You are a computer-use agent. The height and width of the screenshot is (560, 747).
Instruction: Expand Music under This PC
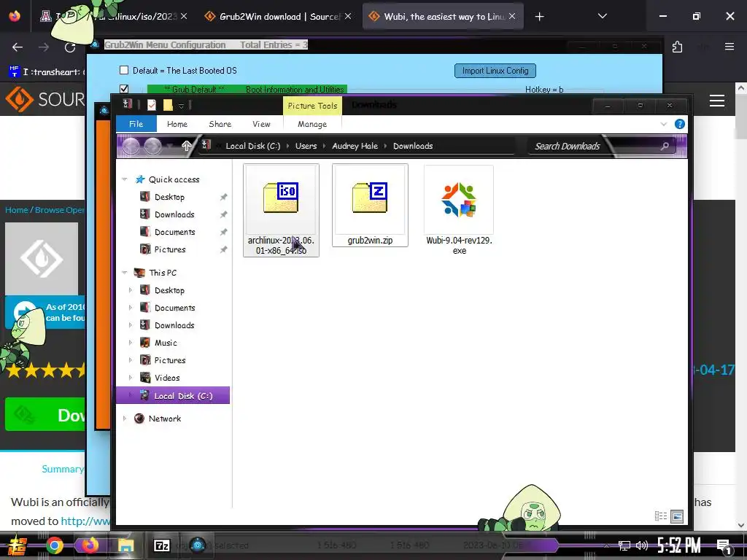click(131, 343)
